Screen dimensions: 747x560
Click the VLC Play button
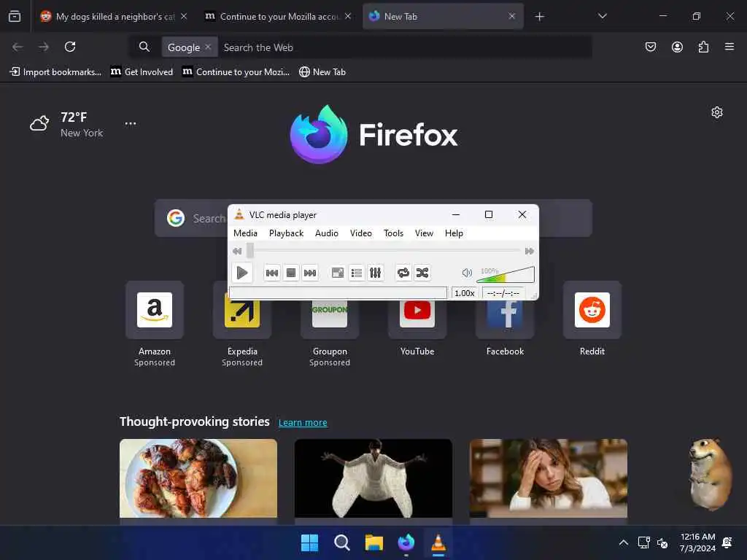pos(242,273)
